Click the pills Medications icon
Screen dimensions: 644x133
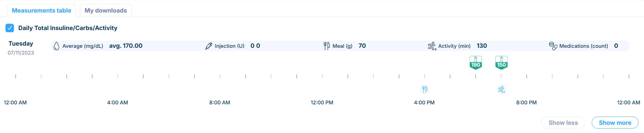[553, 46]
